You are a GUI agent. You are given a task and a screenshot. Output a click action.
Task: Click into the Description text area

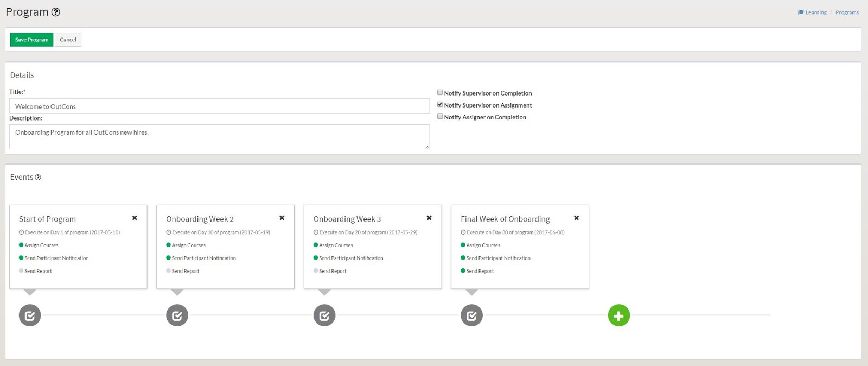point(219,137)
